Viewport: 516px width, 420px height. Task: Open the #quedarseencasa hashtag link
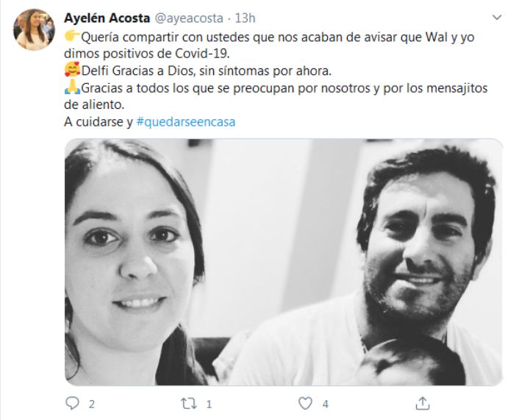(x=186, y=122)
